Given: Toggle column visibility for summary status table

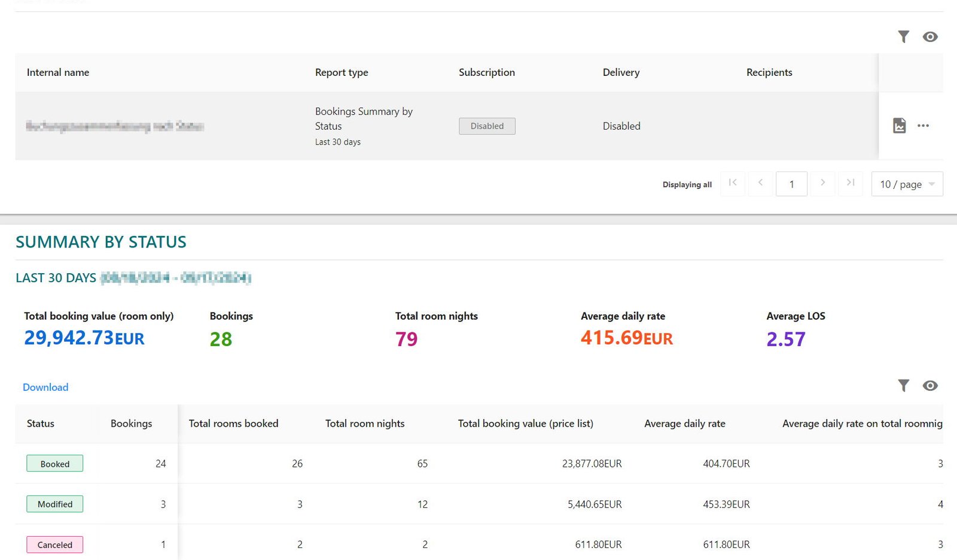Looking at the screenshot, I should click(x=930, y=385).
